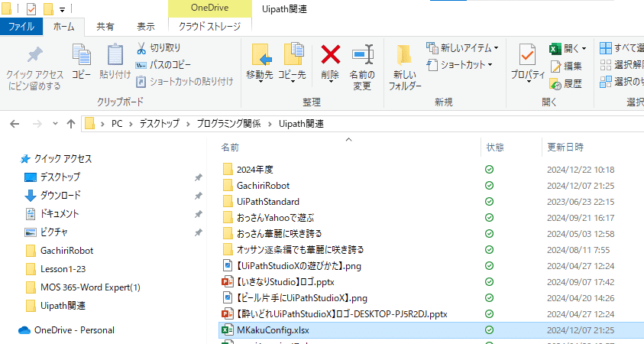The height and width of the screenshot is (344, 644).
Task: Select the 2024年度 folder
Action: pyautogui.click(x=248, y=170)
